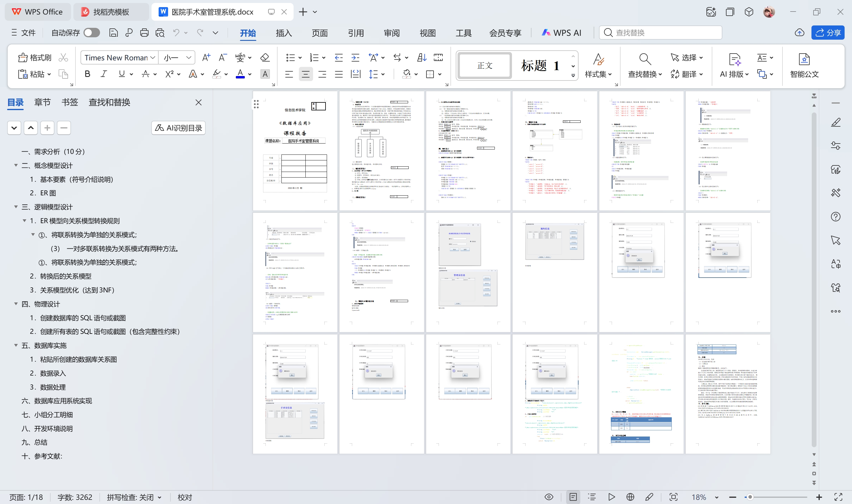Click the increase font size icon

(206, 58)
